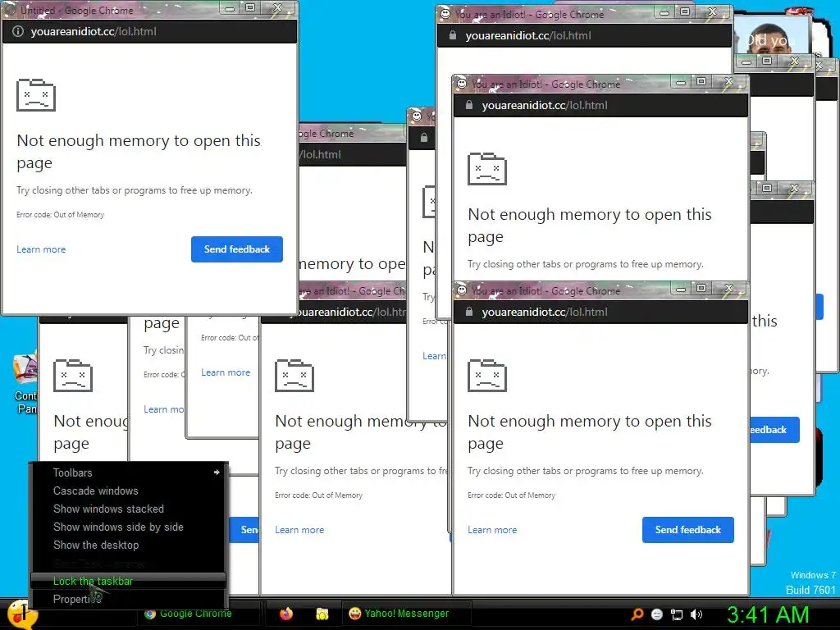Viewport: 840px width, 630px height.
Task: Click sad folder icon above the full-width Idiot Send feedback
Action: (x=487, y=376)
